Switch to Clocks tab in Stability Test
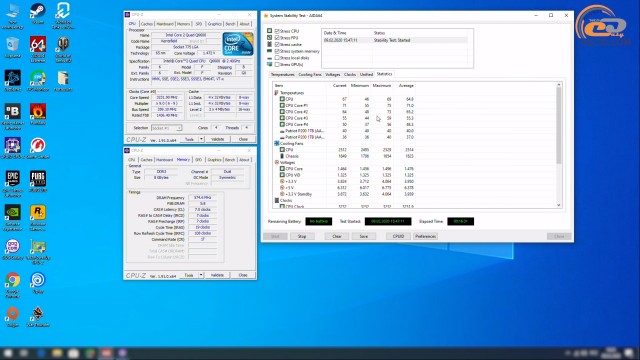640x360 pixels. 350,74
